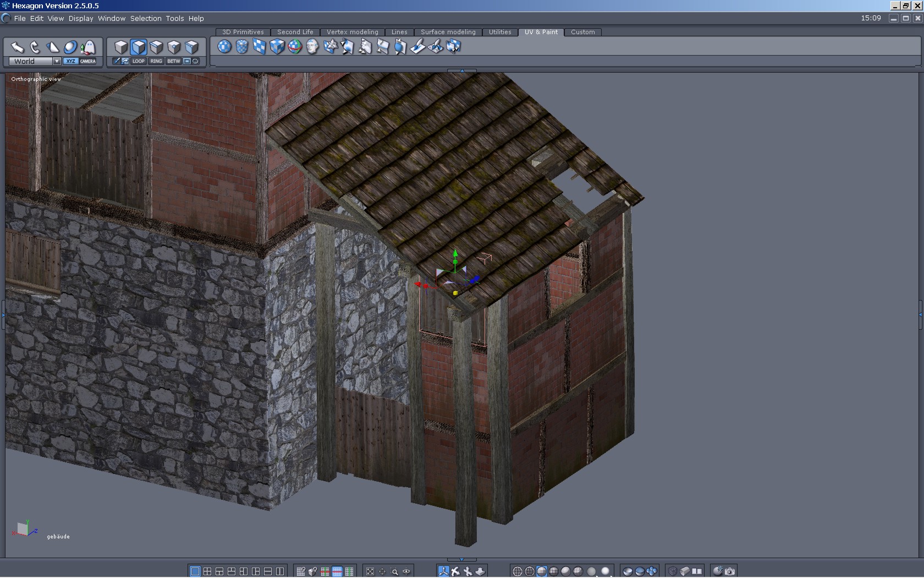
Task: Select the head unfold UV icon
Action: [312, 47]
